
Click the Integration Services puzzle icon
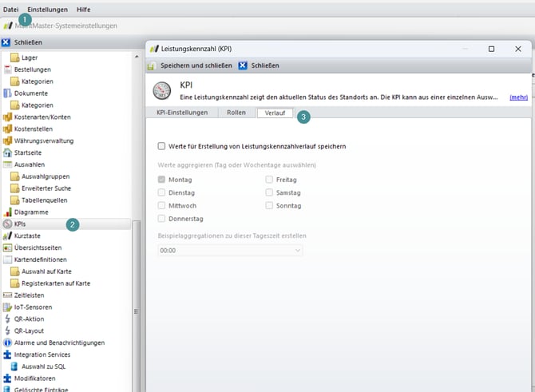click(x=8, y=354)
